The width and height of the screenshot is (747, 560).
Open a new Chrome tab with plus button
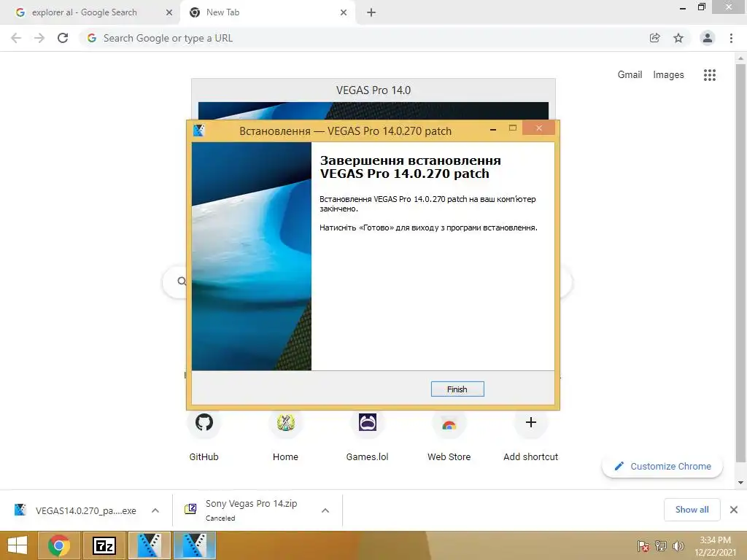click(371, 13)
